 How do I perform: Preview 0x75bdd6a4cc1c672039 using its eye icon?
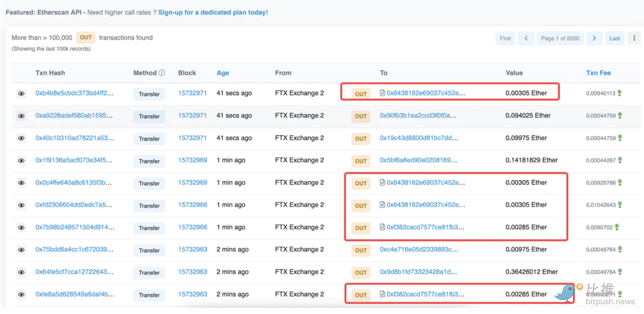(x=21, y=250)
